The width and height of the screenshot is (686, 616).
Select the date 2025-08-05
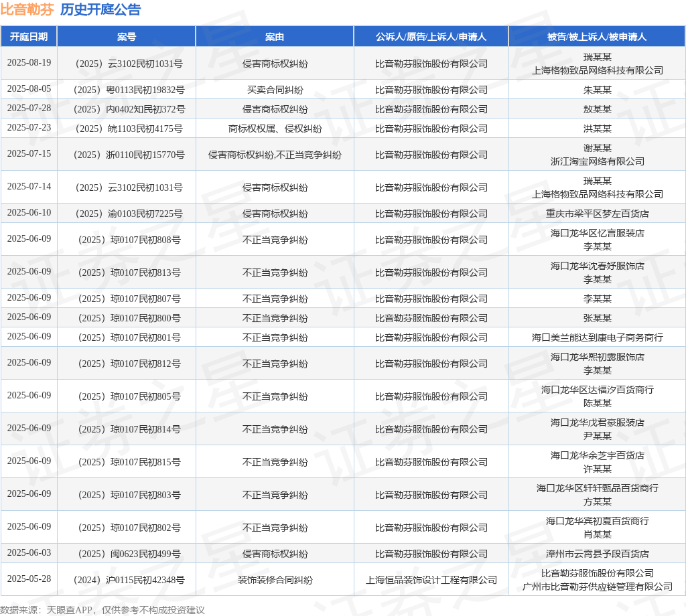point(29,89)
